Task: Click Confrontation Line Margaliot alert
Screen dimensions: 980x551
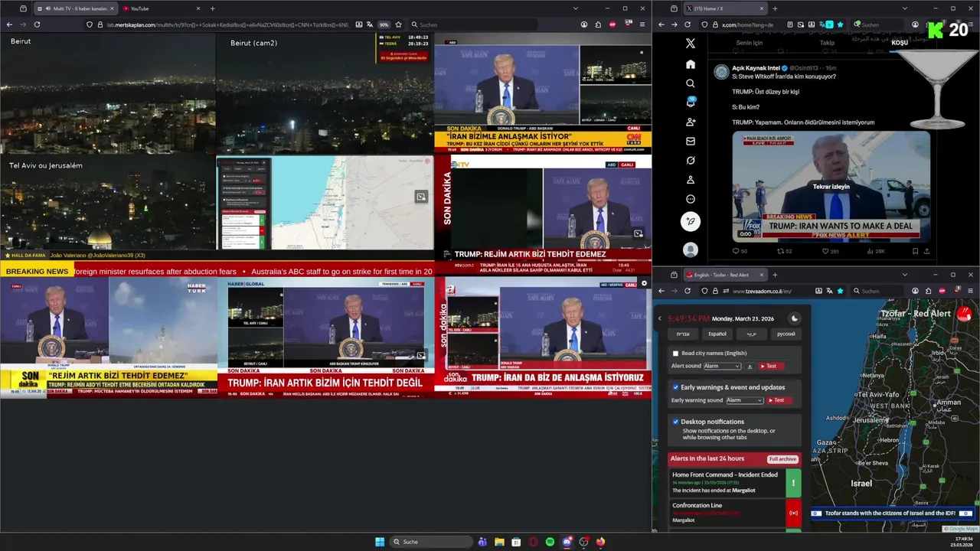Action: (x=735, y=513)
